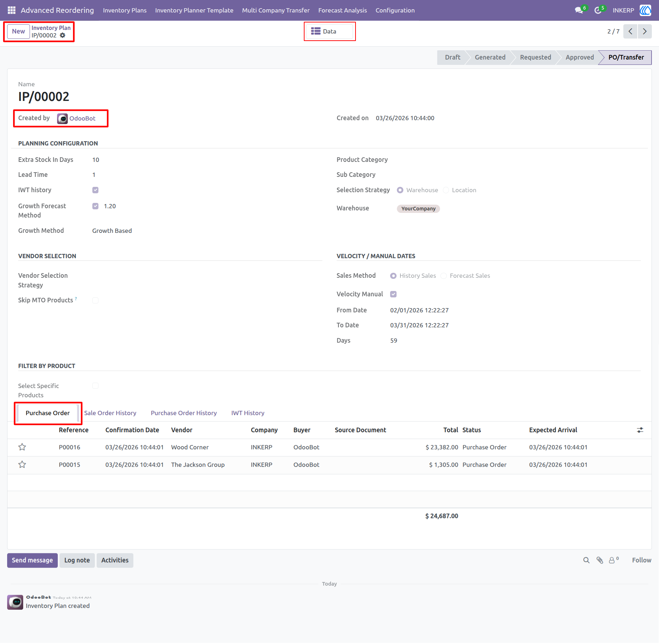The image size is (659, 644).
Task: Show followers via the person icon
Action: pyautogui.click(x=613, y=560)
